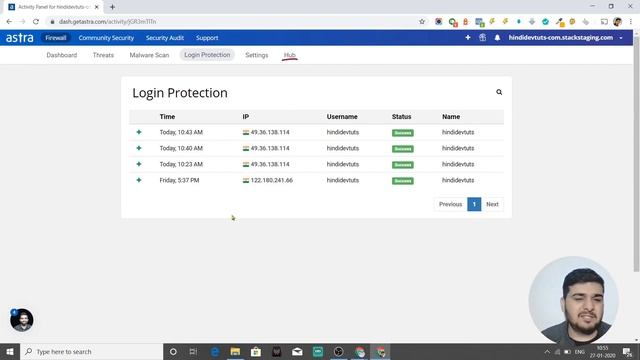This screenshot has height=360, width=640.
Task: Click browser back arrow
Action: [9, 22]
